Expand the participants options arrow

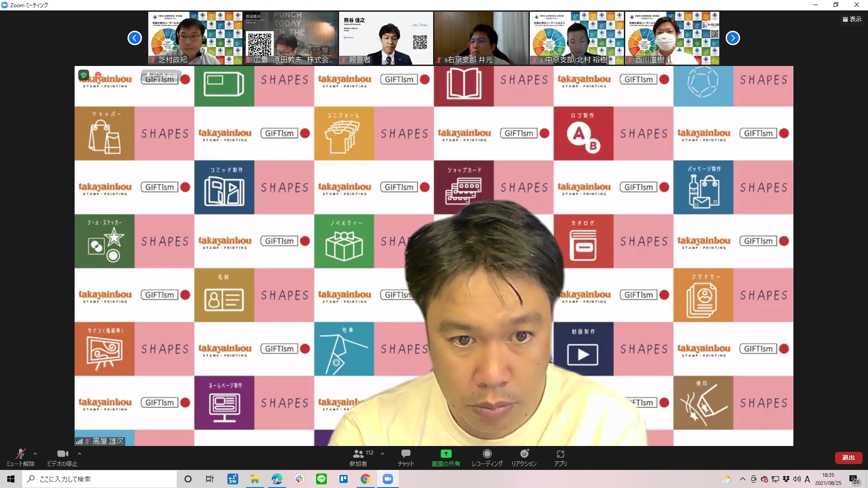point(382,454)
